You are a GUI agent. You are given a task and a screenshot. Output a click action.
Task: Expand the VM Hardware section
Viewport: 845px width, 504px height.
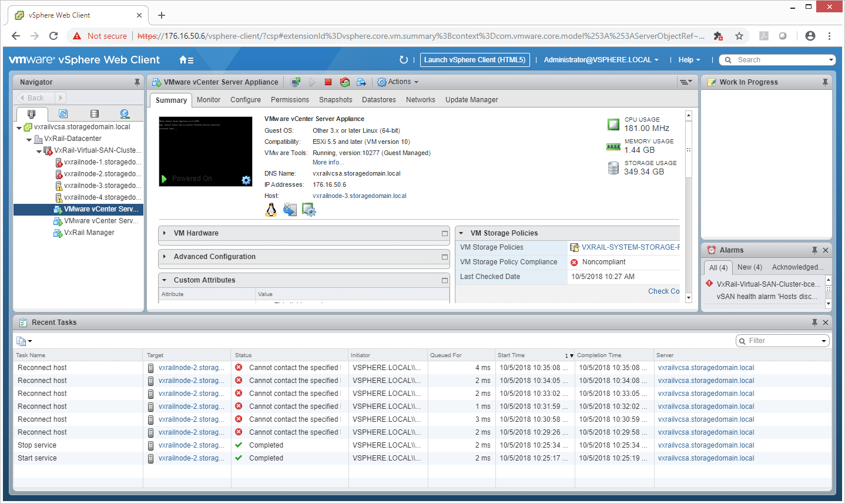point(165,233)
